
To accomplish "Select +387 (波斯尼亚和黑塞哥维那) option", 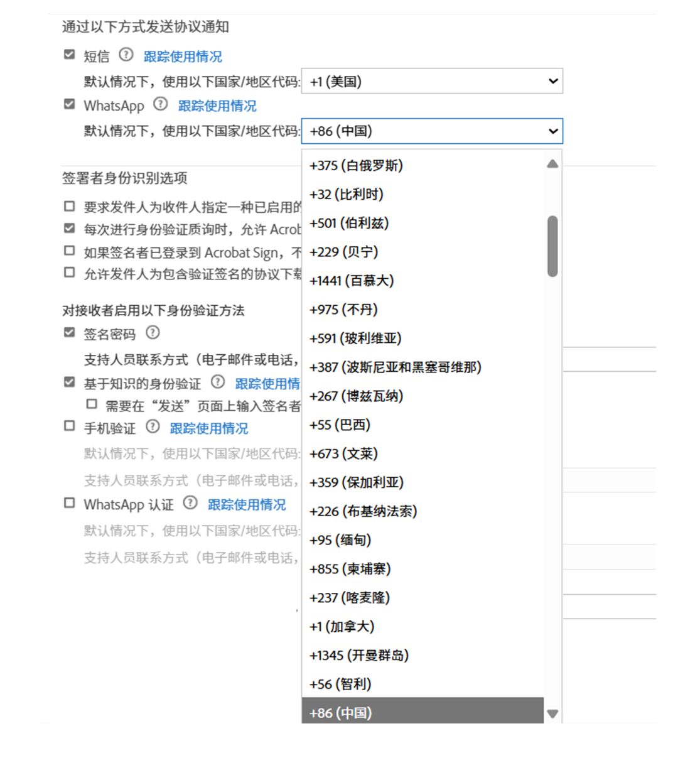I will point(423,367).
